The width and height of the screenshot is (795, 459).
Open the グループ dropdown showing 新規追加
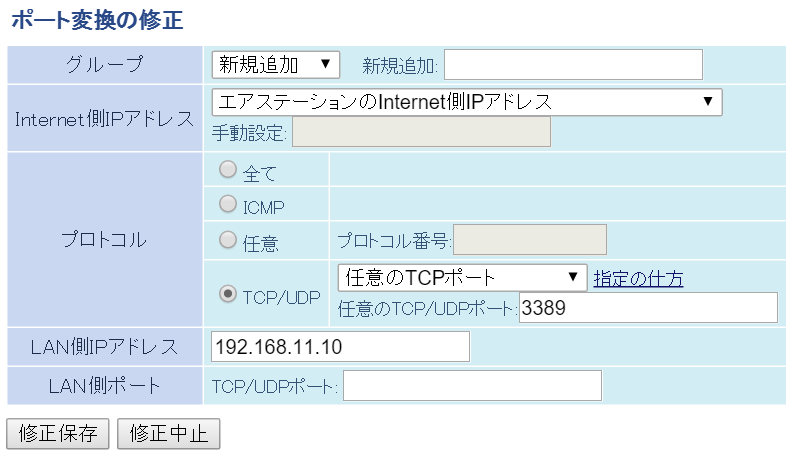tap(276, 65)
